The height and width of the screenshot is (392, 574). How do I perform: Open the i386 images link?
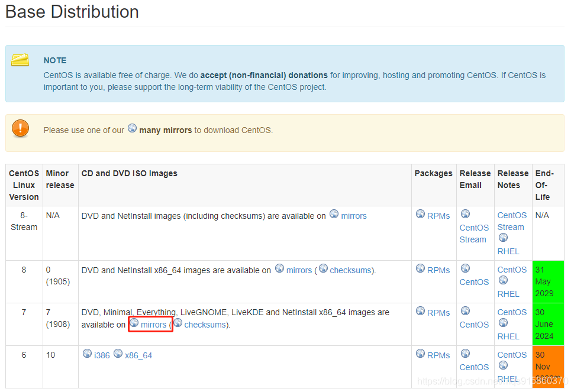(x=102, y=355)
